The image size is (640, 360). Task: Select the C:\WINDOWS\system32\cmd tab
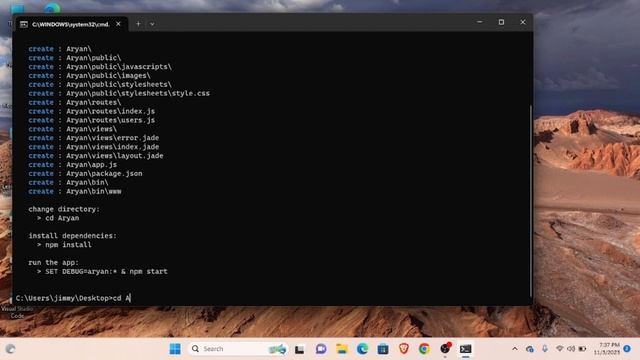tap(71, 24)
